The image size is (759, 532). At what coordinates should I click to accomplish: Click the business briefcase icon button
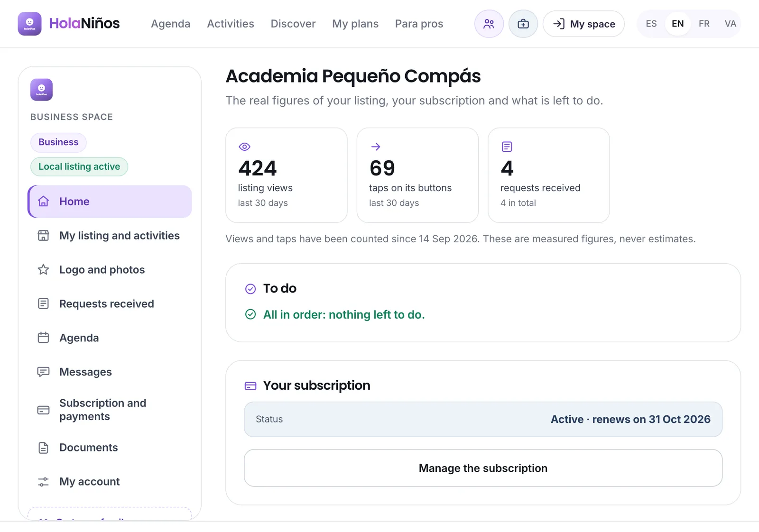pos(523,24)
